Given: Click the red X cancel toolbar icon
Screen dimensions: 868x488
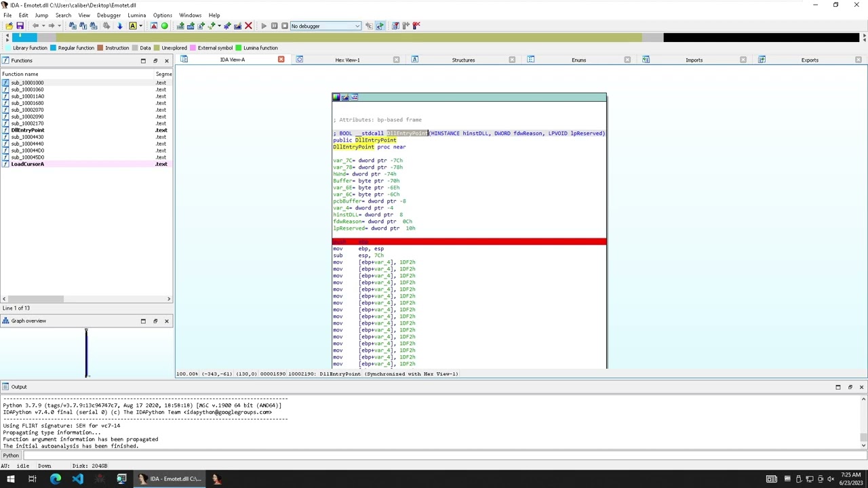Looking at the screenshot, I should pos(248,26).
